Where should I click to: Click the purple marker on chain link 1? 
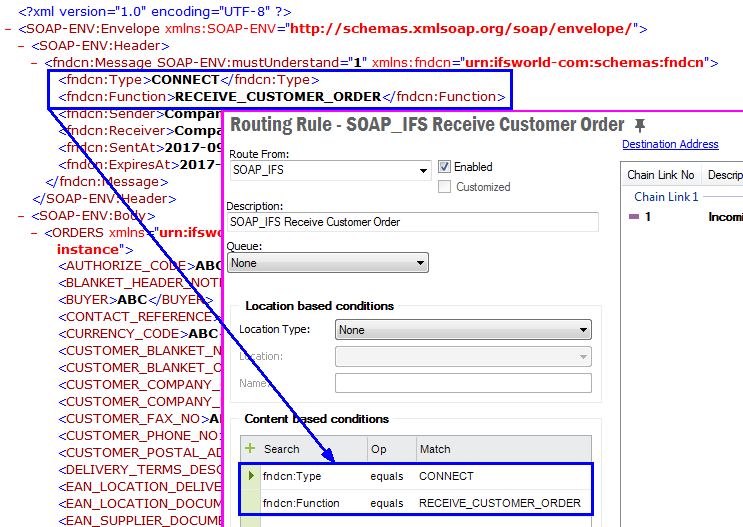coord(634,216)
